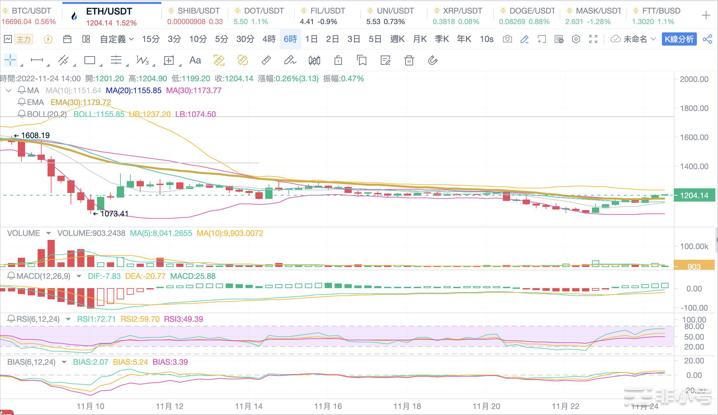The height and width of the screenshot is (415, 718).
Task: Select the Elliott wave drawing tool
Action: [x=142, y=60]
